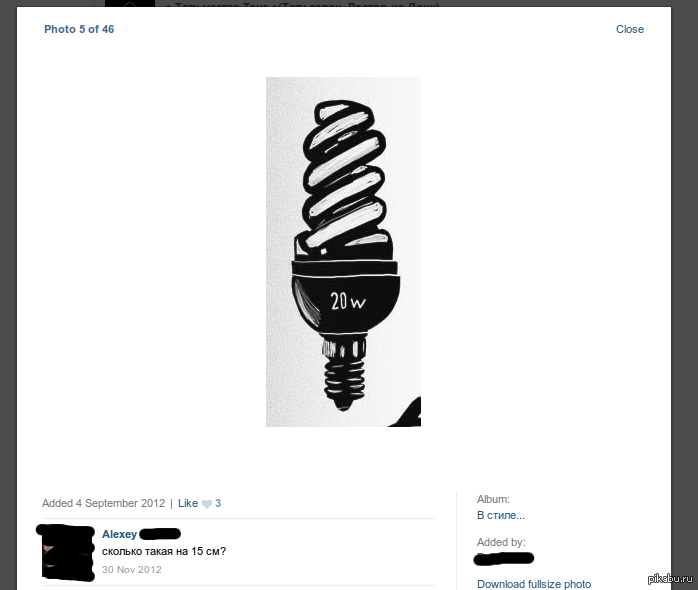Click the "Photo 5 of 46" header

tap(79, 29)
